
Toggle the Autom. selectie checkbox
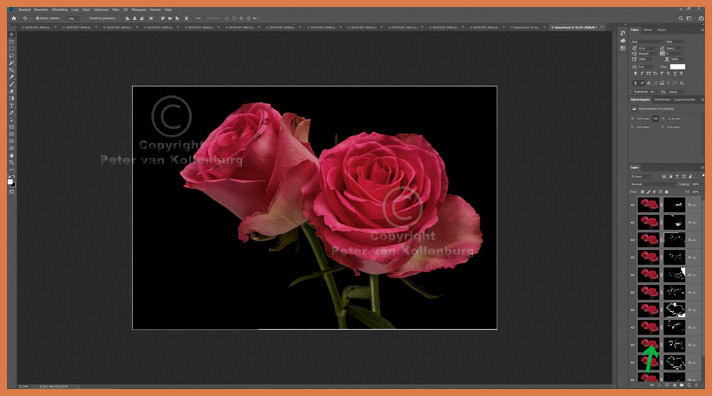(x=37, y=18)
